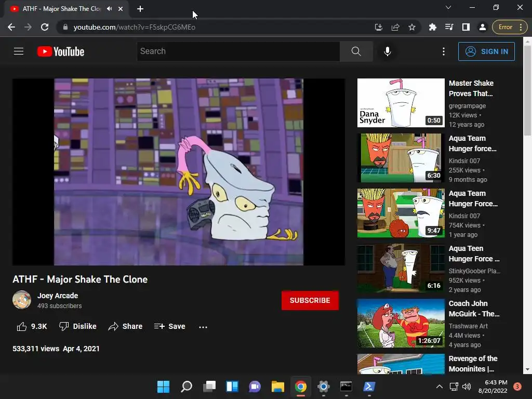
Task: Open Chrome extensions puzzle icon
Action: pyautogui.click(x=433, y=27)
